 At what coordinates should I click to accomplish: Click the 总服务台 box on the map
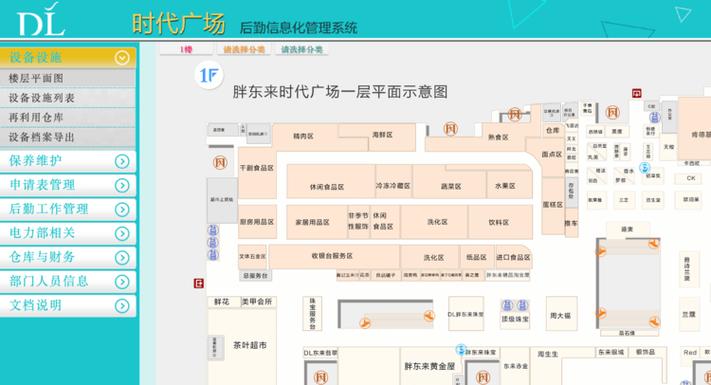255,276
